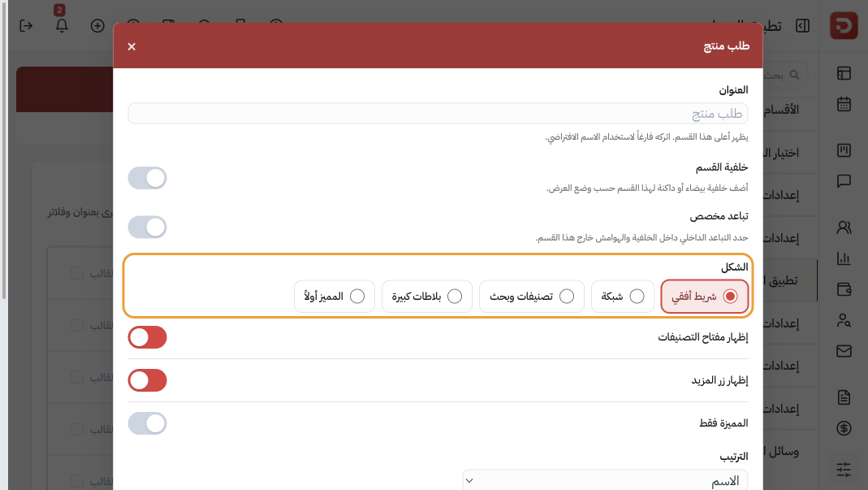Click the background بحث search field
Screen dimensions: 868x490
(785, 75)
